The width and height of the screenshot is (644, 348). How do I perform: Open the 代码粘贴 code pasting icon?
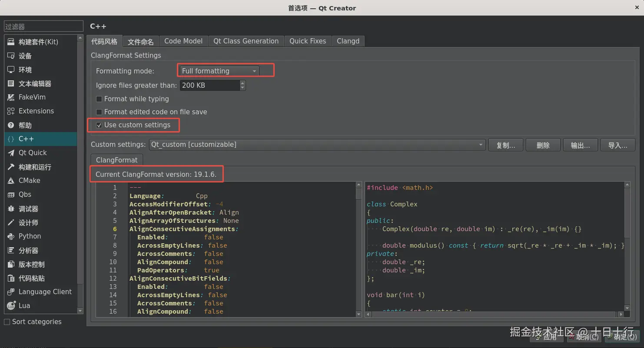pos(11,278)
